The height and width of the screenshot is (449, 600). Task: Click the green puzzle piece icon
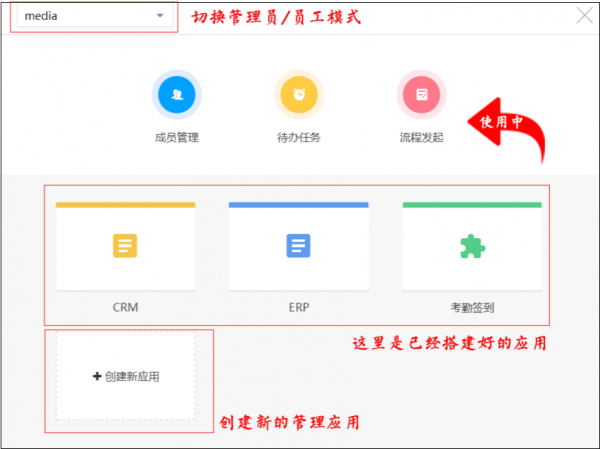pyautogui.click(x=472, y=246)
